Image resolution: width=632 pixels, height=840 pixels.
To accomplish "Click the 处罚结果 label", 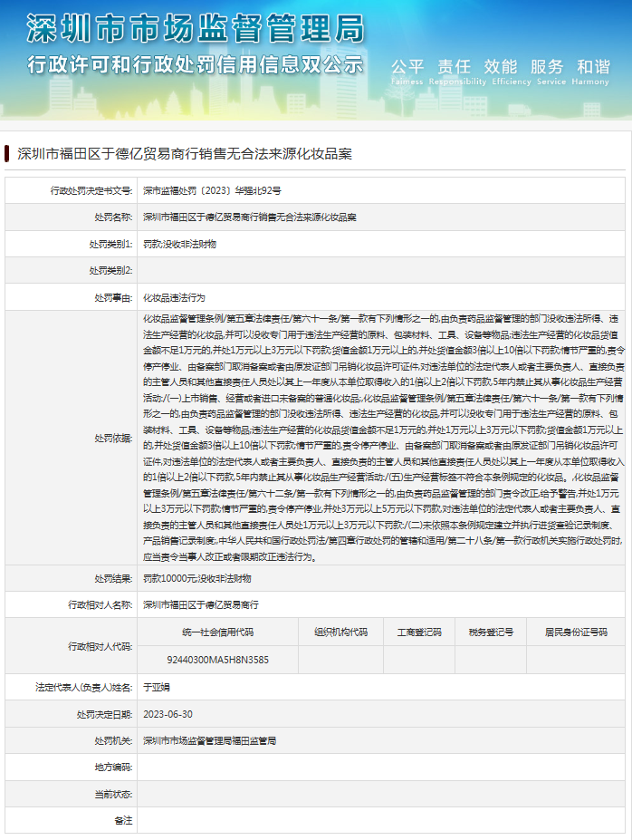I will (113, 578).
